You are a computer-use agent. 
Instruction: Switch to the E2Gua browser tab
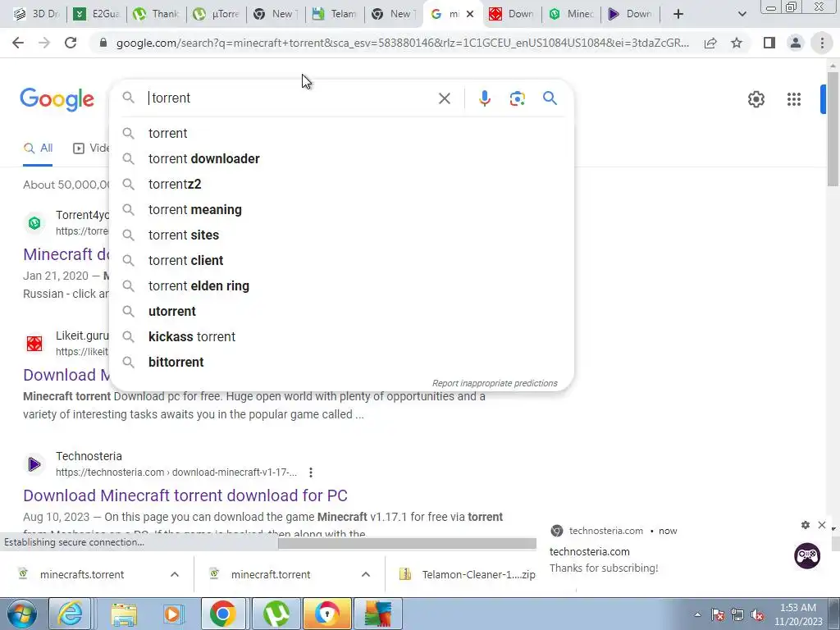pyautogui.click(x=97, y=14)
